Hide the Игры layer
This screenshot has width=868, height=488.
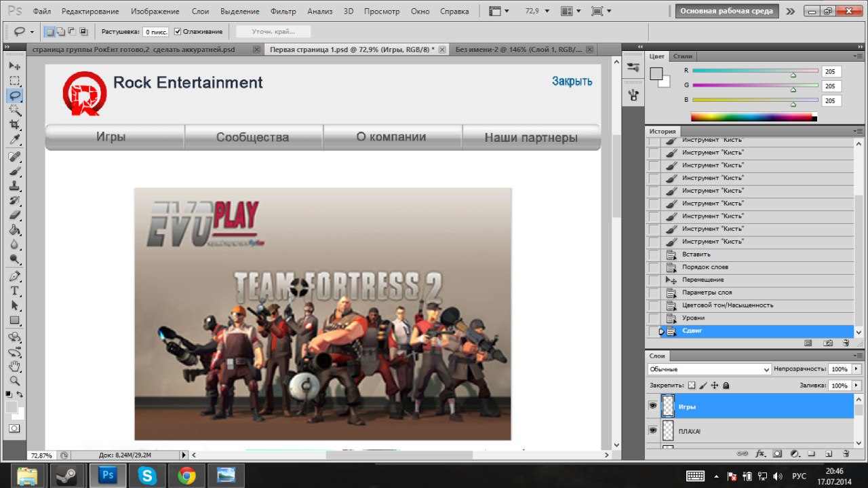click(x=653, y=406)
